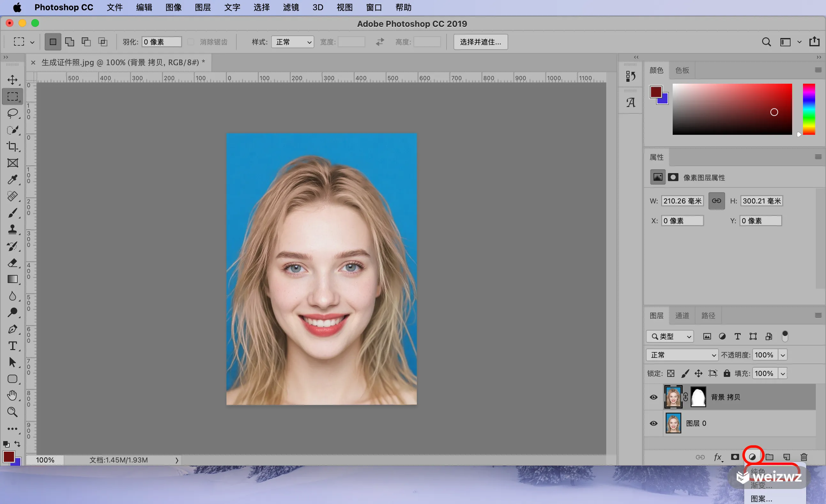Open the 样式 dropdown set to 正常

292,42
